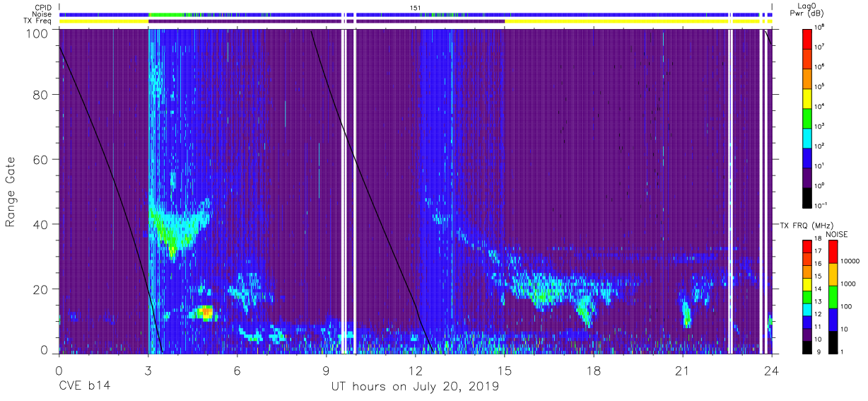Click the TX Freq label above the plot
The width and height of the screenshot is (868, 401).
38,21
